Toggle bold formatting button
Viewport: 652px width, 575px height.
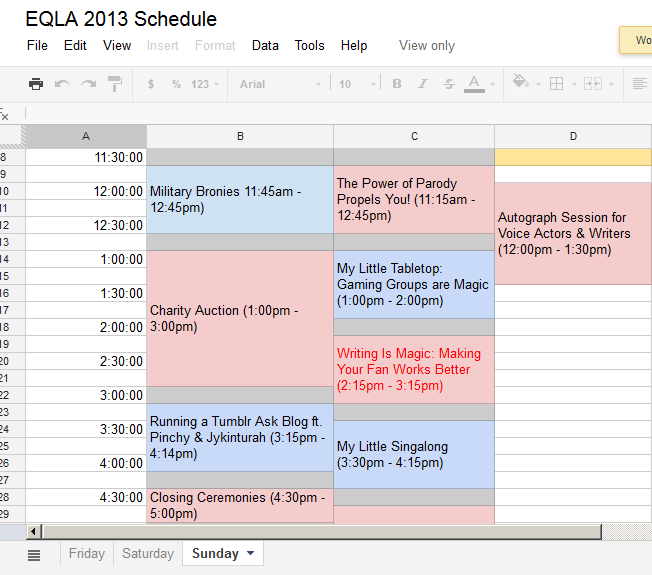397,84
